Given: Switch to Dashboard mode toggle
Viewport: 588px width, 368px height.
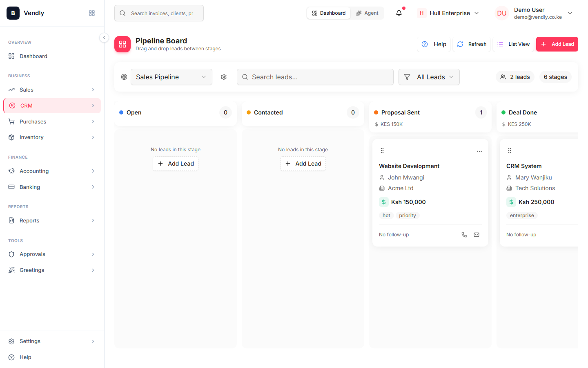Looking at the screenshot, I should (329, 13).
